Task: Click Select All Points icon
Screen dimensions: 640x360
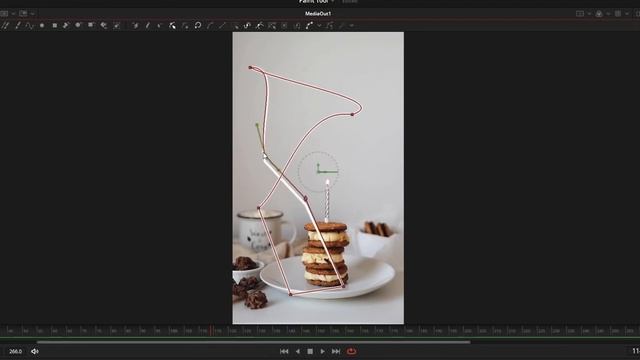Action: [235, 25]
